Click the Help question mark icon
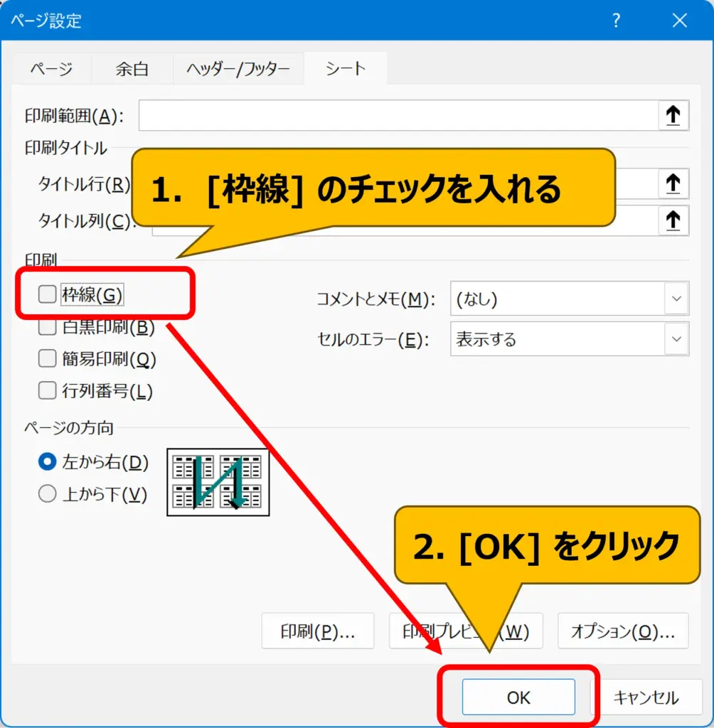This screenshot has width=714, height=728. (617, 21)
